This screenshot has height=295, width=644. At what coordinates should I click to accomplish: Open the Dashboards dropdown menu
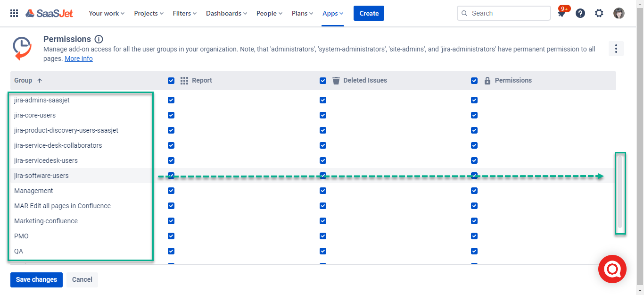pyautogui.click(x=227, y=13)
